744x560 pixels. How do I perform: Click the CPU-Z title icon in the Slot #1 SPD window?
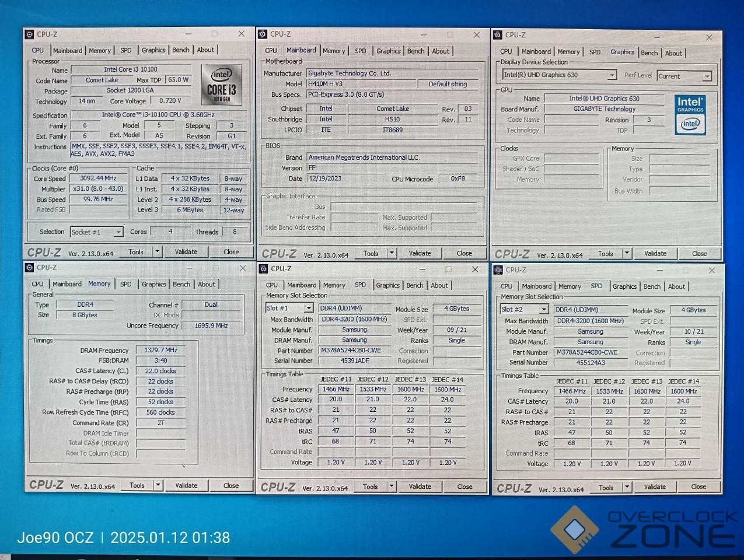coord(263,269)
